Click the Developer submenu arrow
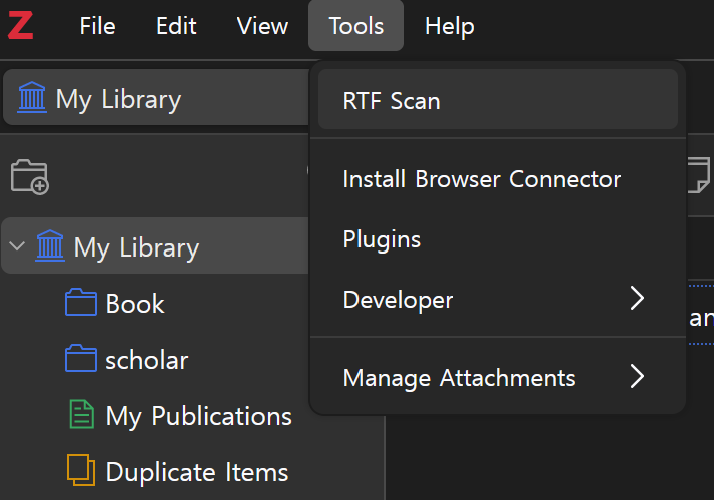714x500 pixels. click(638, 299)
